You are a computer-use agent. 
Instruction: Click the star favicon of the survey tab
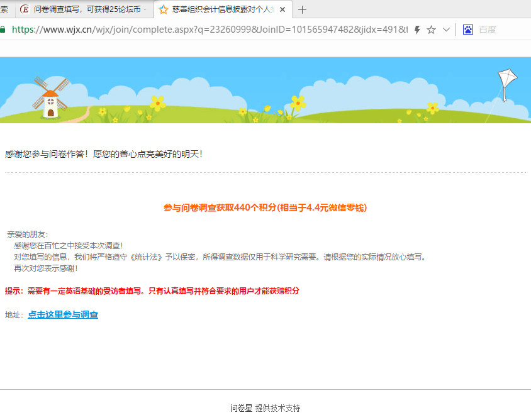[163, 9]
